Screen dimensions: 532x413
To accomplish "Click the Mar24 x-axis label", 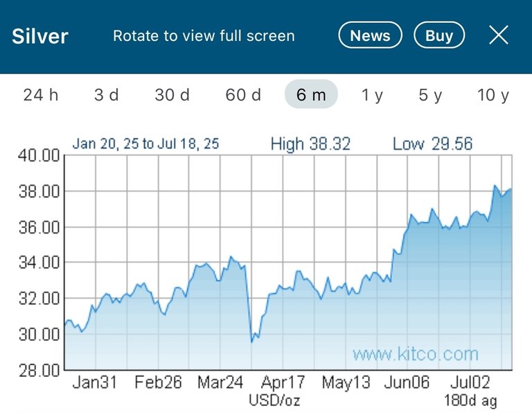I will [220, 383].
